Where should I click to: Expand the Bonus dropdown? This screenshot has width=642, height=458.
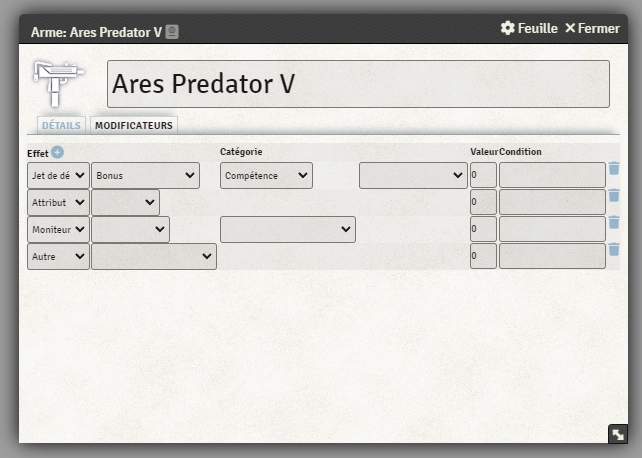[145, 175]
